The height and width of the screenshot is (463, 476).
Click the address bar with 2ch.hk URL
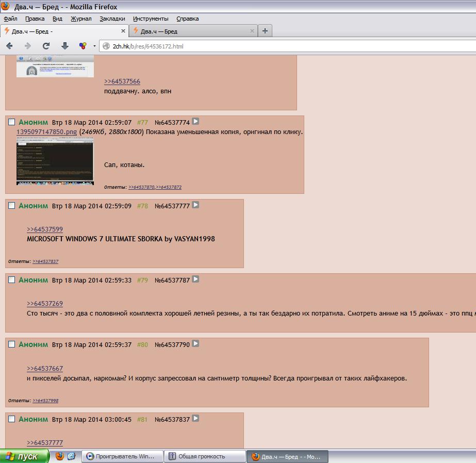[288, 46]
